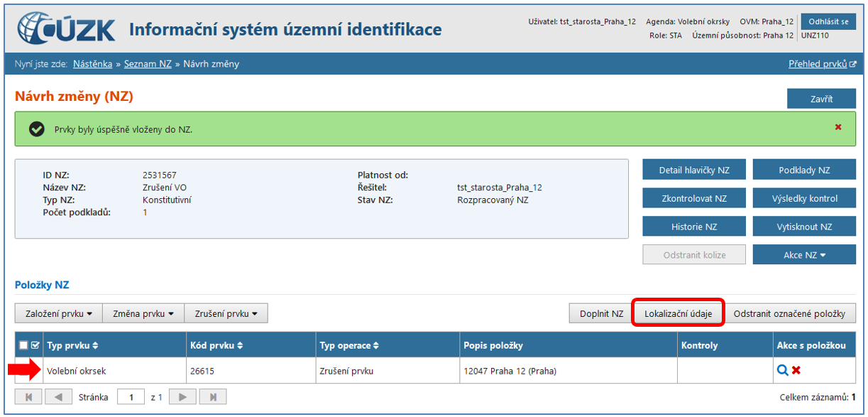
Task: Expand the Akce NZ dropdown button
Action: click(x=804, y=255)
